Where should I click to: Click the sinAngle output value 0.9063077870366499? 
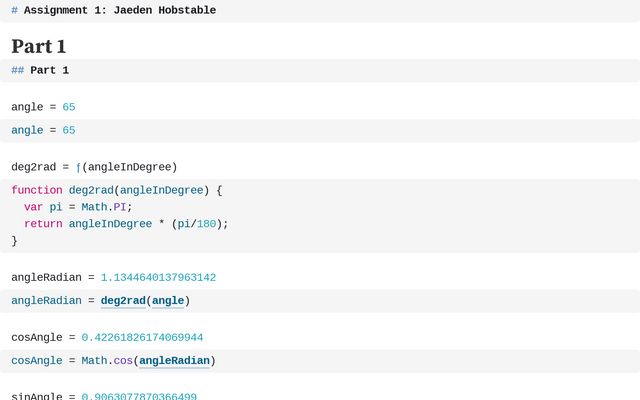[x=139, y=396]
